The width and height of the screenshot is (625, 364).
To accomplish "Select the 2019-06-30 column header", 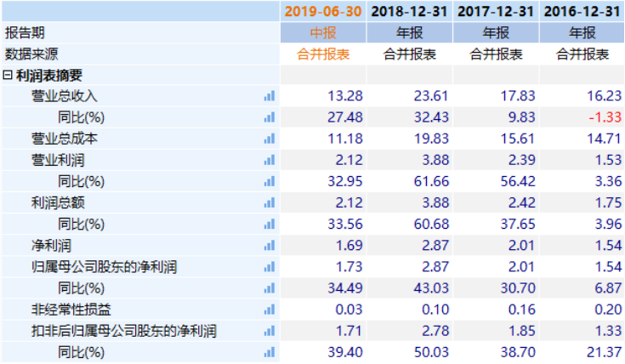I will [323, 11].
